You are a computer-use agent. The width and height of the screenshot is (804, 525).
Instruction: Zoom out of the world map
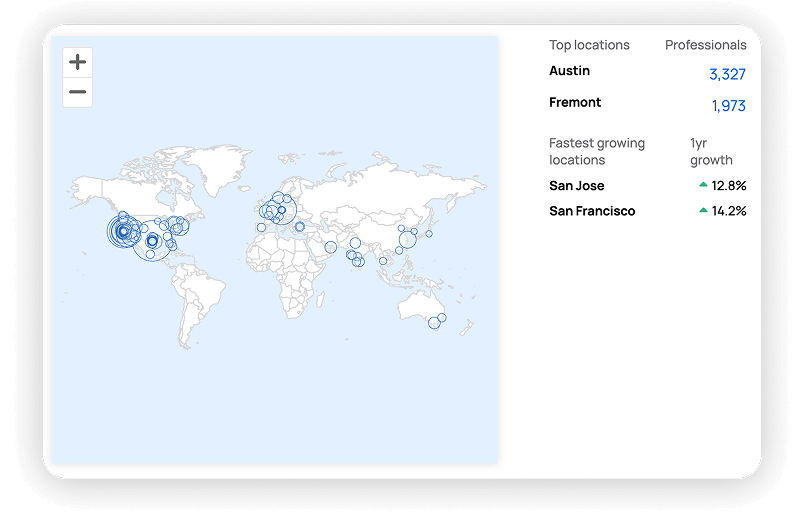pyautogui.click(x=77, y=92)
